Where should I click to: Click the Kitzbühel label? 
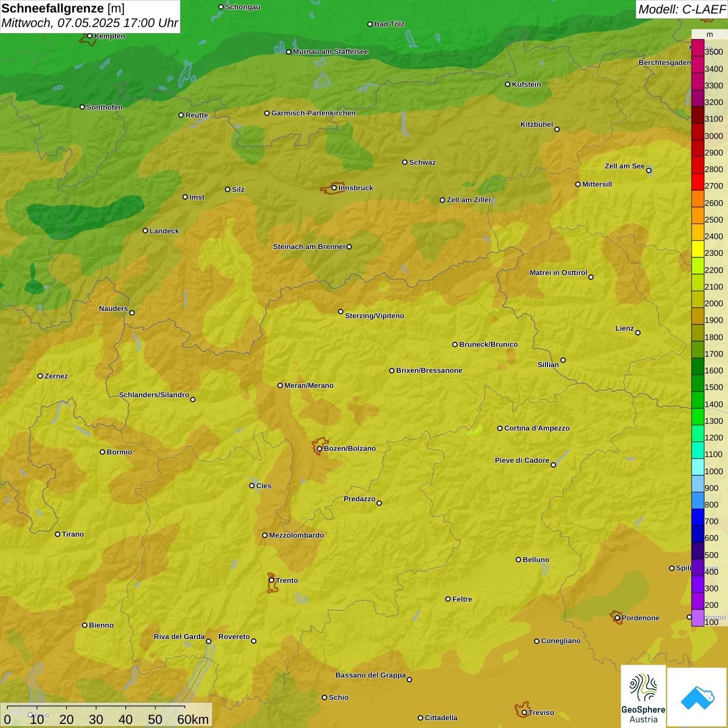[x=537, y=124]
